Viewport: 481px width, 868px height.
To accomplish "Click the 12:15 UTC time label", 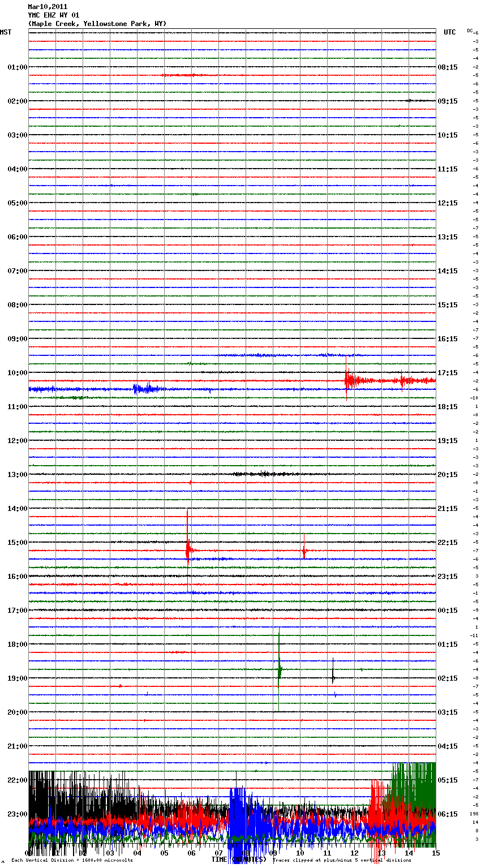I will [x=448, y=203].
